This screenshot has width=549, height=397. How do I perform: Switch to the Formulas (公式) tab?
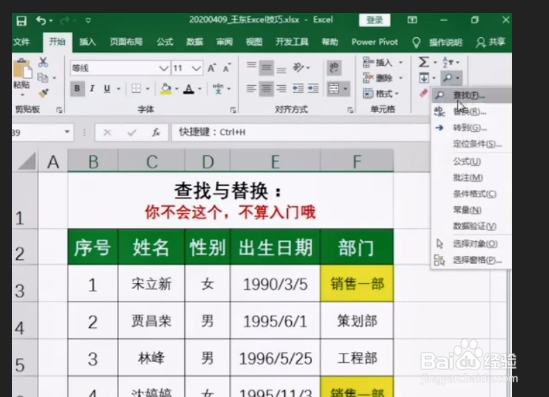(x=165, y=42)
